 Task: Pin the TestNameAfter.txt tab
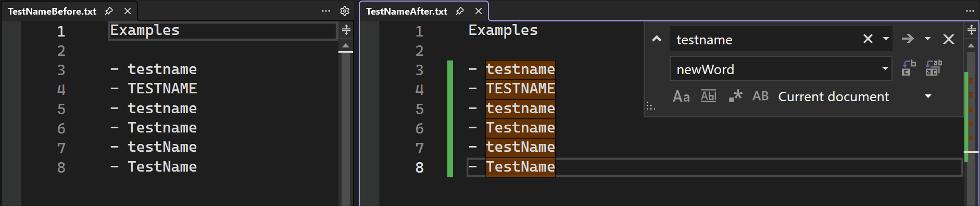click(x=460, y=11)
